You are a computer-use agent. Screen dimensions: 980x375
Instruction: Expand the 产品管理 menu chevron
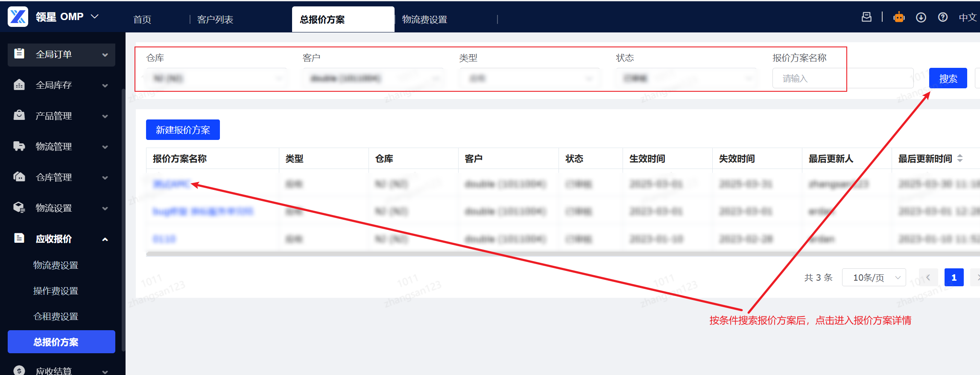(x=105, y=116)
